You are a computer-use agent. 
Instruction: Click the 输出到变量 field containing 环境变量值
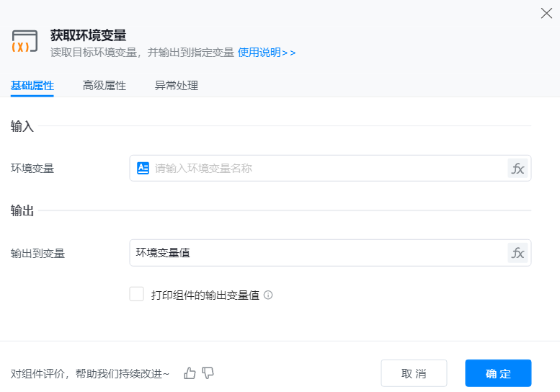point(317,253)
